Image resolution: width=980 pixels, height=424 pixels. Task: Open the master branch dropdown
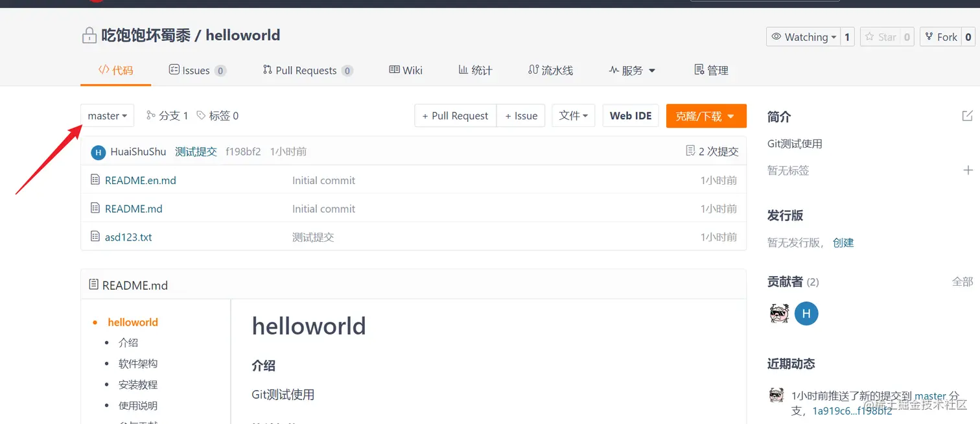(108, 115)
